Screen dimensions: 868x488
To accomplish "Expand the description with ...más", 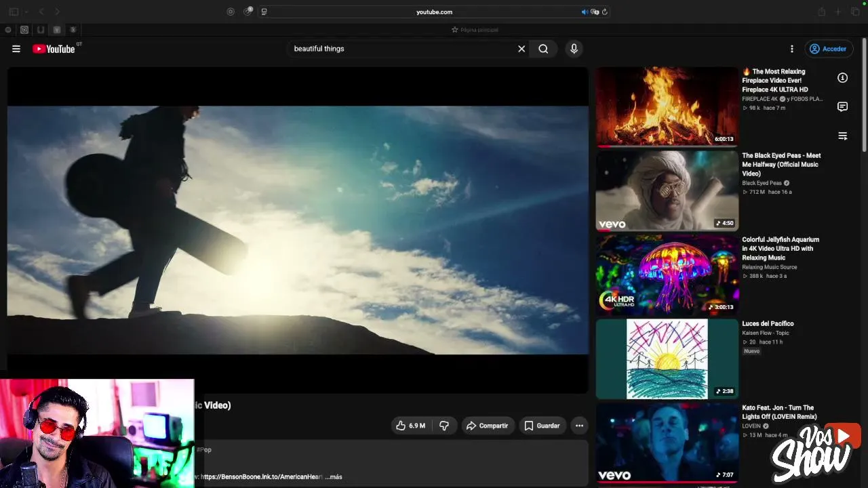I will tap(334, 476).
